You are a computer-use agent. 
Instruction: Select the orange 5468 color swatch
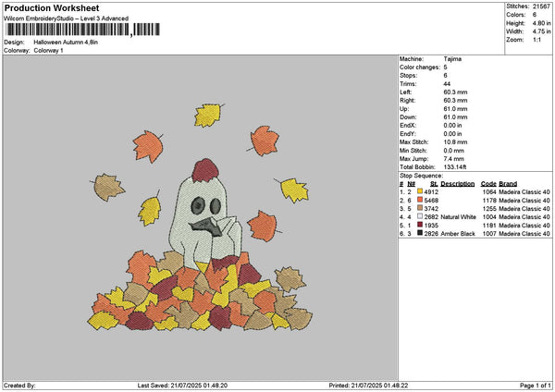click(x=422, y=200)
